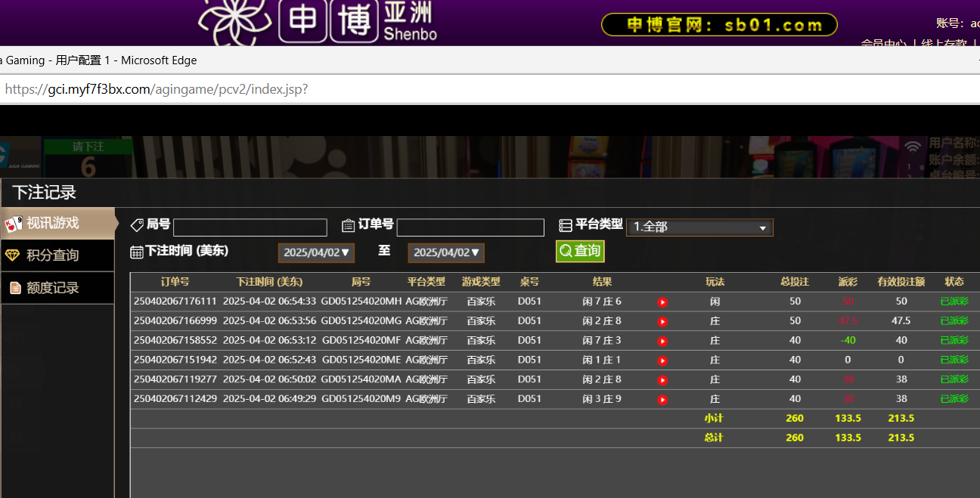Focus the 订单号 input field

tap(470, 227)
